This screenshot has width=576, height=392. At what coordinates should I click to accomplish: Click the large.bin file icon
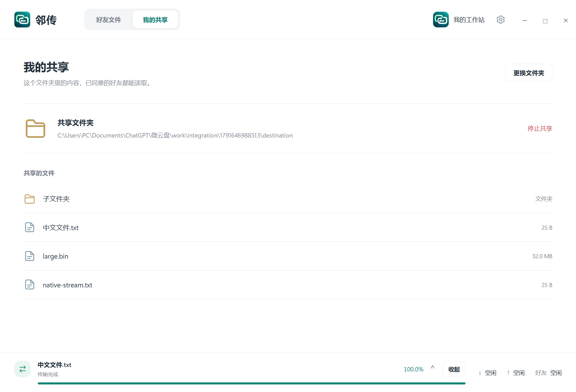click(30, 256)
